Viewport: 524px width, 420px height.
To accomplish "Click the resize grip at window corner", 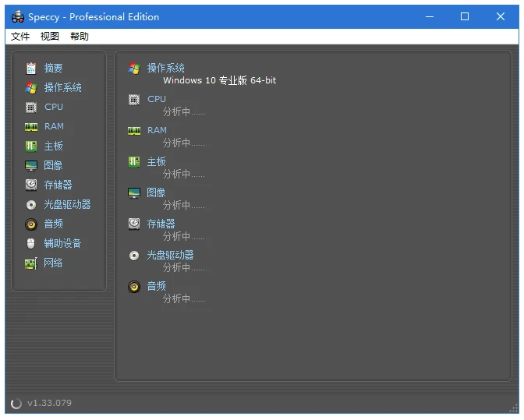I will coord(514,408).
